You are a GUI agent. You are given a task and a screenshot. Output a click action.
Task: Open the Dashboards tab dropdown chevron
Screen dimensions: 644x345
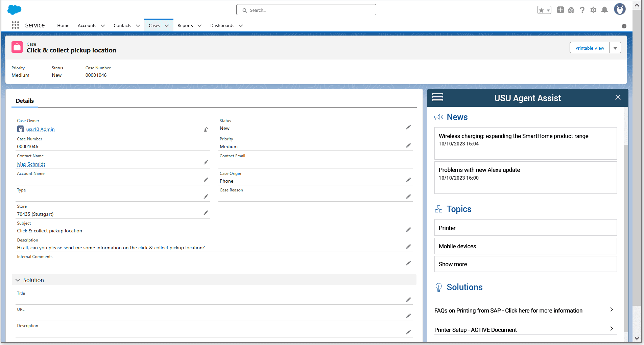(x=241, y=26)
